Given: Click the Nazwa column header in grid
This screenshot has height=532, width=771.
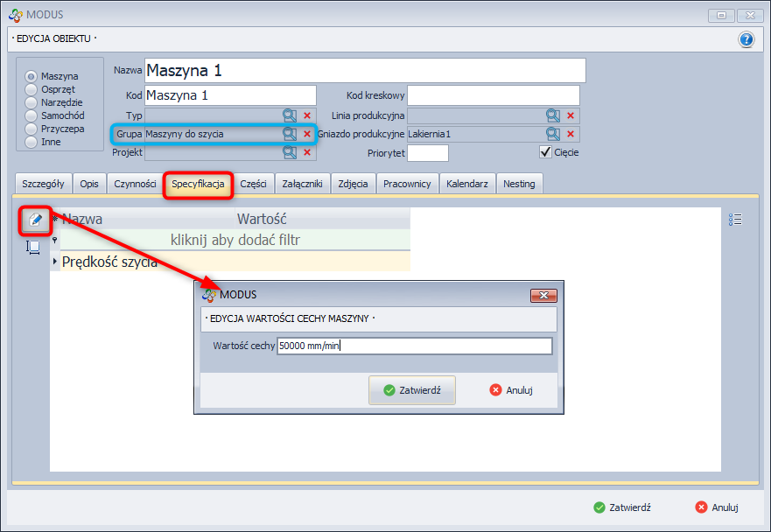Looking at the screenshot, I should [x=147, y=219].
